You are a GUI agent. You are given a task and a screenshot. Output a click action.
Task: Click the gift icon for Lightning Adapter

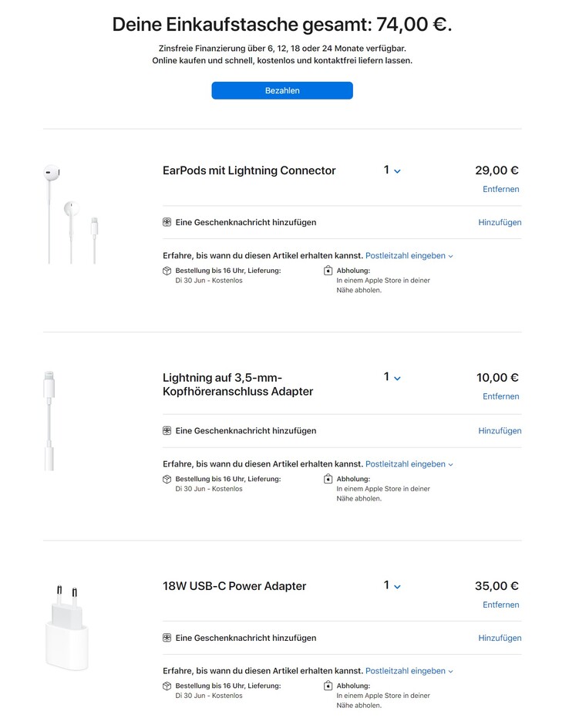(167, 430)
